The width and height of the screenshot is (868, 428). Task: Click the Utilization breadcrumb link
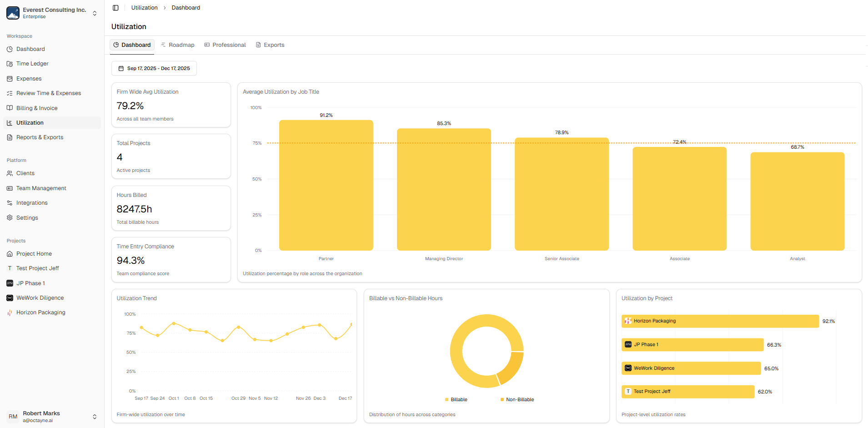[x=144, y=8]
